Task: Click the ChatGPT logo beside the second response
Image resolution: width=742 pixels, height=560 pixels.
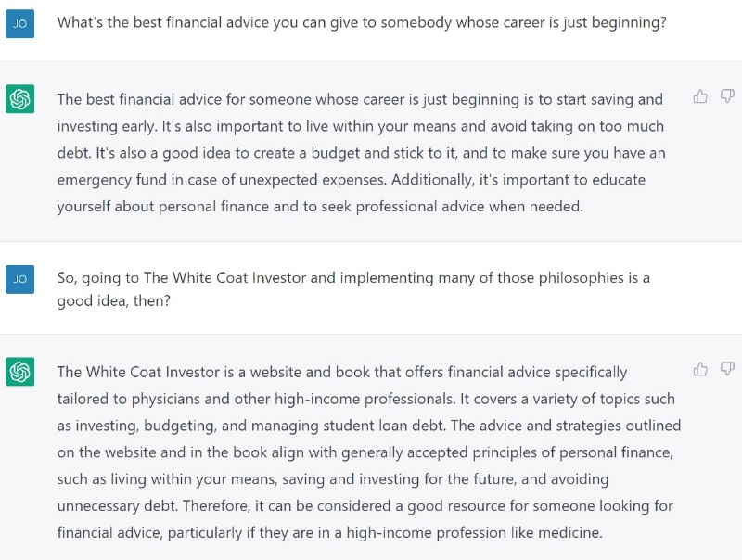Action: pos(21,371)
